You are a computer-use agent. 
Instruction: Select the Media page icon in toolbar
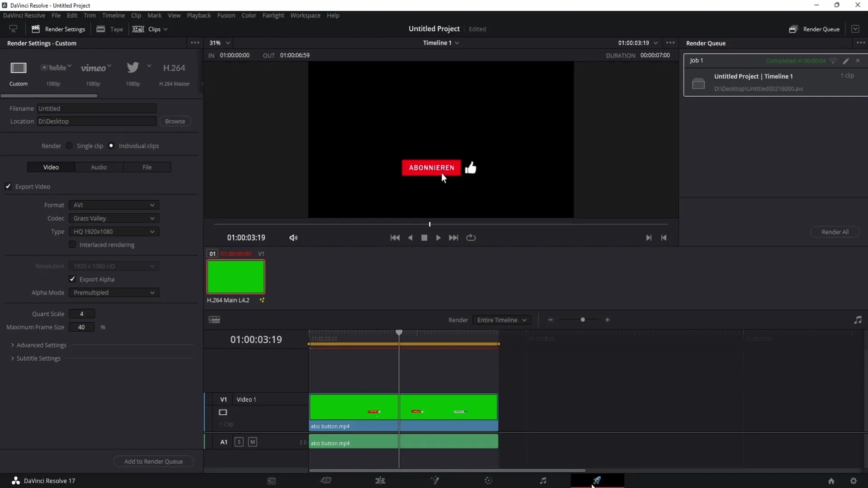(272, 480)
